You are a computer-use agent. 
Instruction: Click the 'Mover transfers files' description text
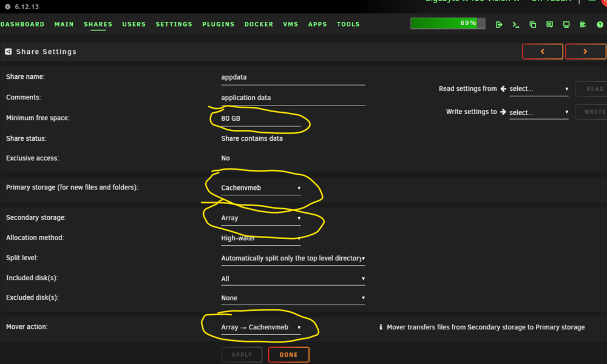pyautogui.click(x=486, y=327)
